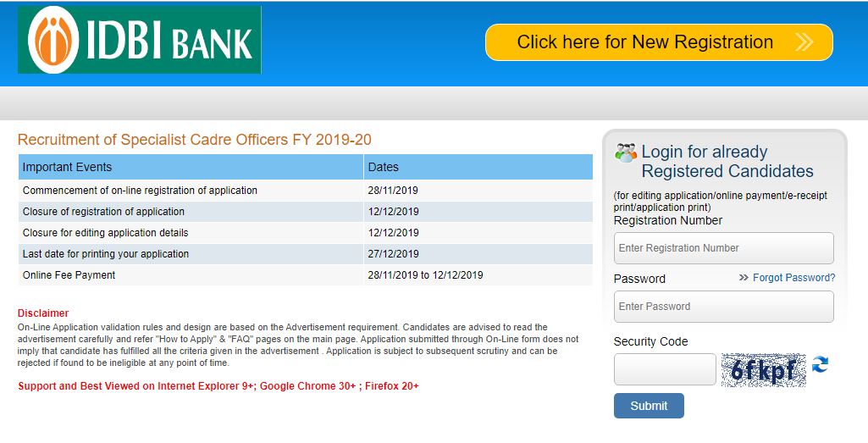This screenshot has height=443, width=868.
Task: Click the IDBI Bank logo
Action: pyautogui.click(x=140, y=41)
